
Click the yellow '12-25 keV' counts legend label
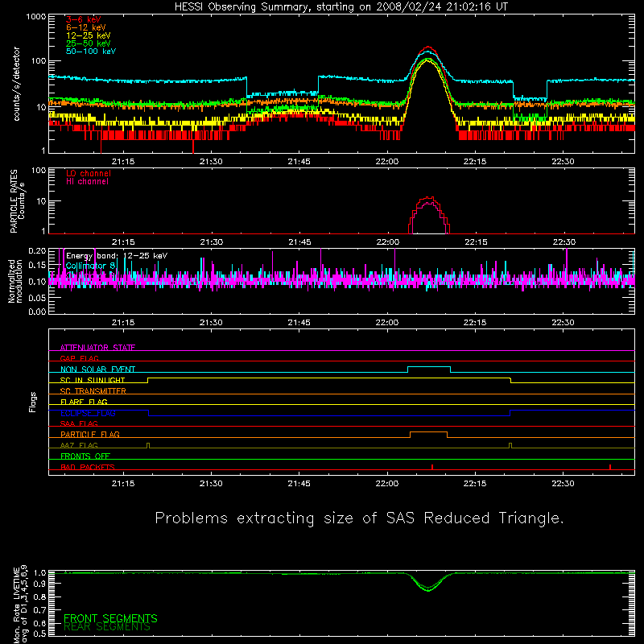click(x=89, y=35)
